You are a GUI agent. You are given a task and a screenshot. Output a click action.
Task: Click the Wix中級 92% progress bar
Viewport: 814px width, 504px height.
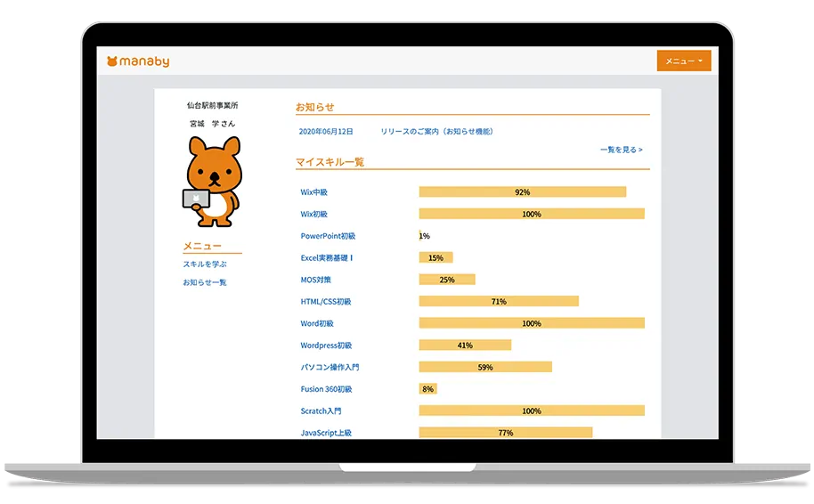tap(522, 192)
